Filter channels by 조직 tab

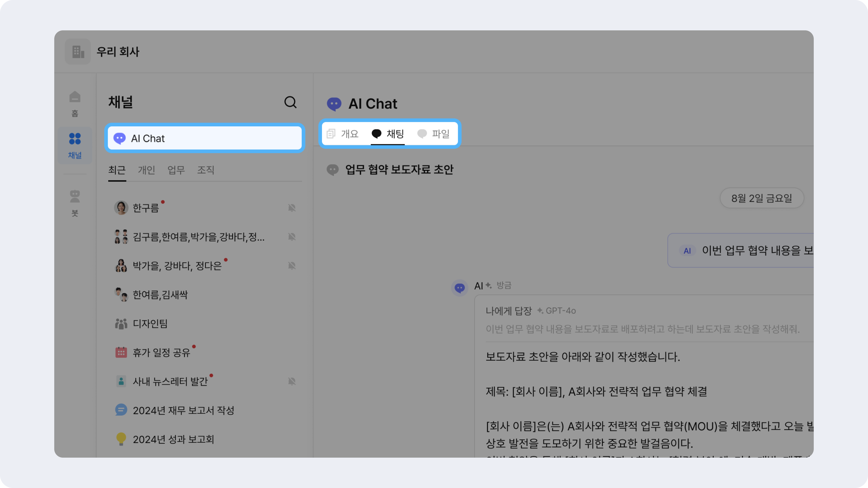click(206, 170)
